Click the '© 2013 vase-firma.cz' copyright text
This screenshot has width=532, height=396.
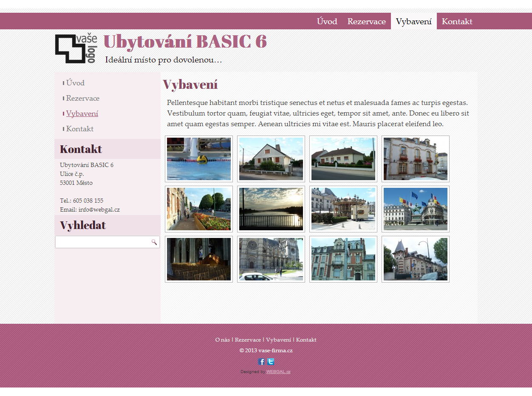pos(266,351)
